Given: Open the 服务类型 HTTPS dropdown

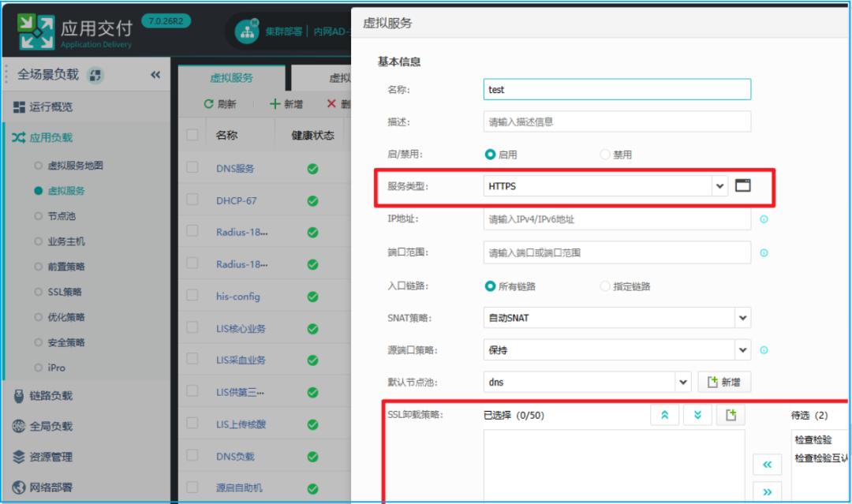Looking at the screenshot, I should pyautogui.click(x=719, y=186).
